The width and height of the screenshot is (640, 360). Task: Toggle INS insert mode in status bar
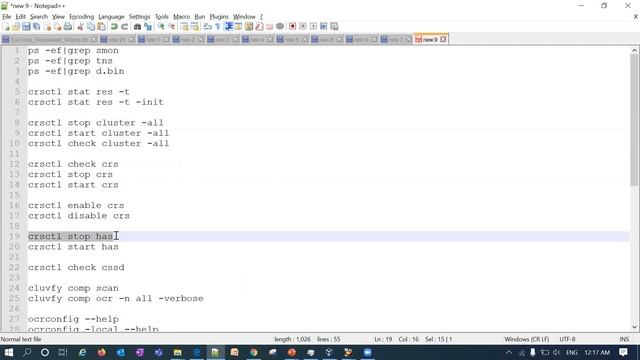coord(624,339)
